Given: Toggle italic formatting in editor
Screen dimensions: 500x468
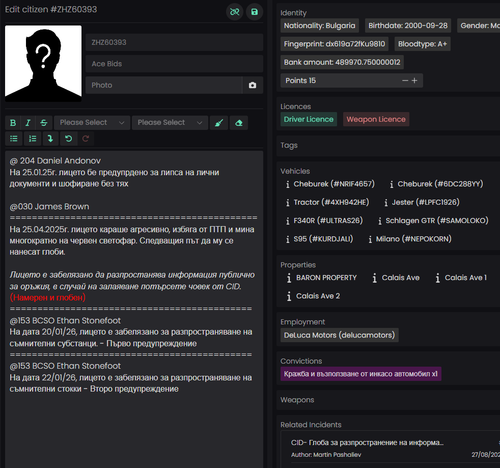Looking at the screenshot, I should click(x=28, y=123).
